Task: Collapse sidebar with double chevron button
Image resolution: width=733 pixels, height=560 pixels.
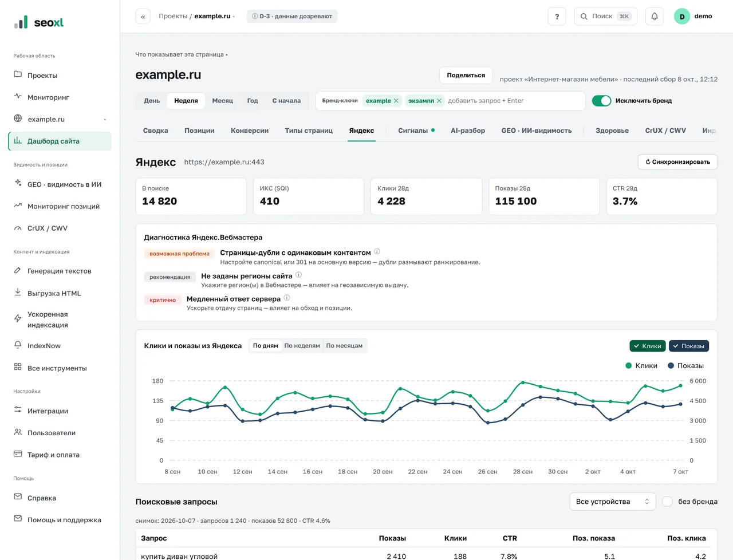Action: (x=143, y=17)
